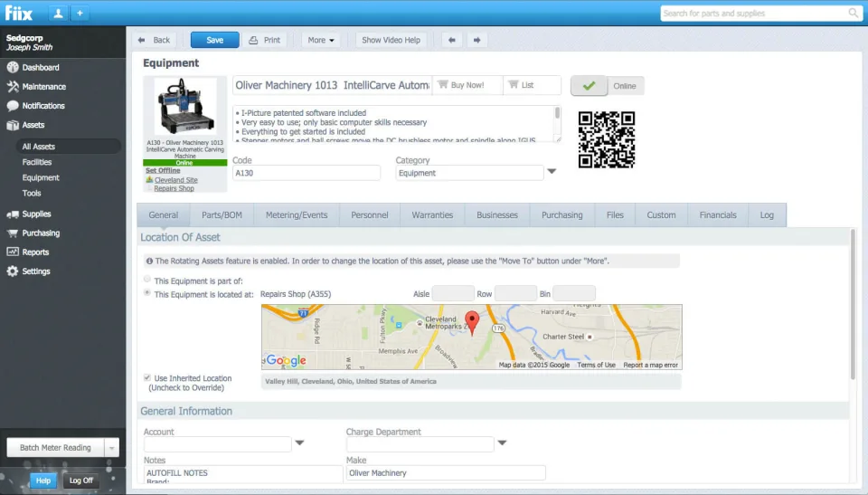Open the More dropdown menu
This screenshot has height=495, width=868.
pos(321,40)
